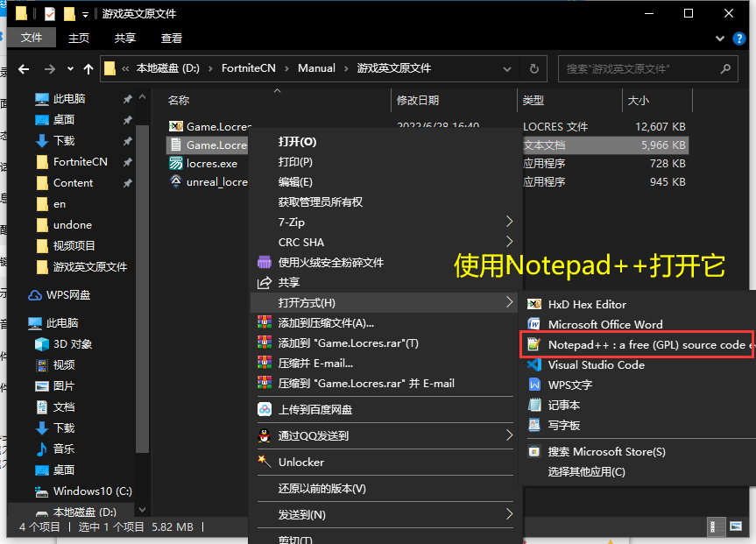Expand the ribbon chevron
756x544 pixels.
[720, 38]
